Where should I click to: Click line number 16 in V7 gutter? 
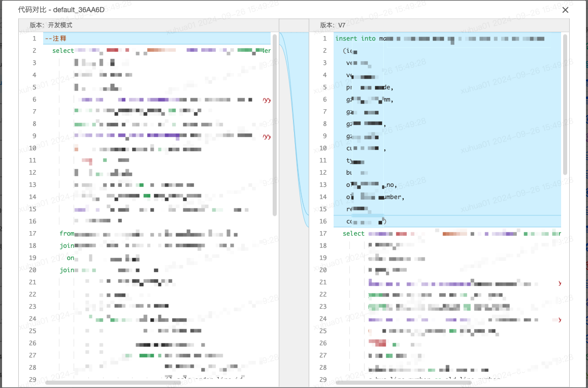323,221
